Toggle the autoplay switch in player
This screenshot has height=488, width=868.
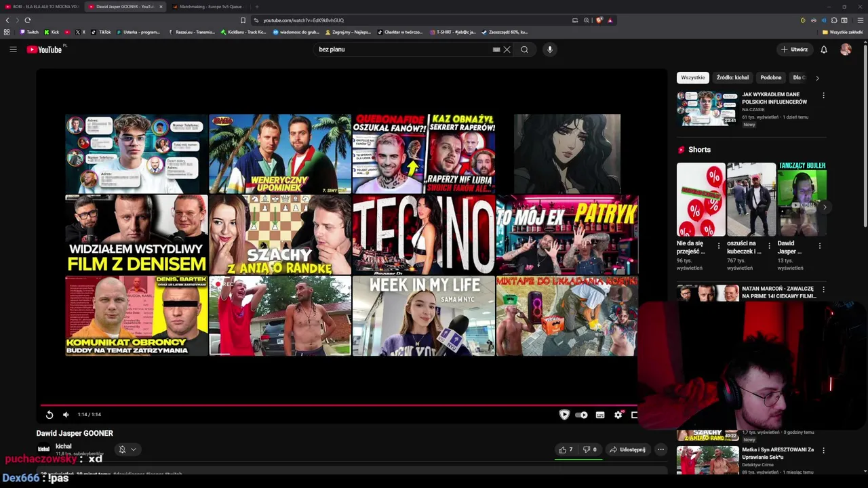coord(581,415)
